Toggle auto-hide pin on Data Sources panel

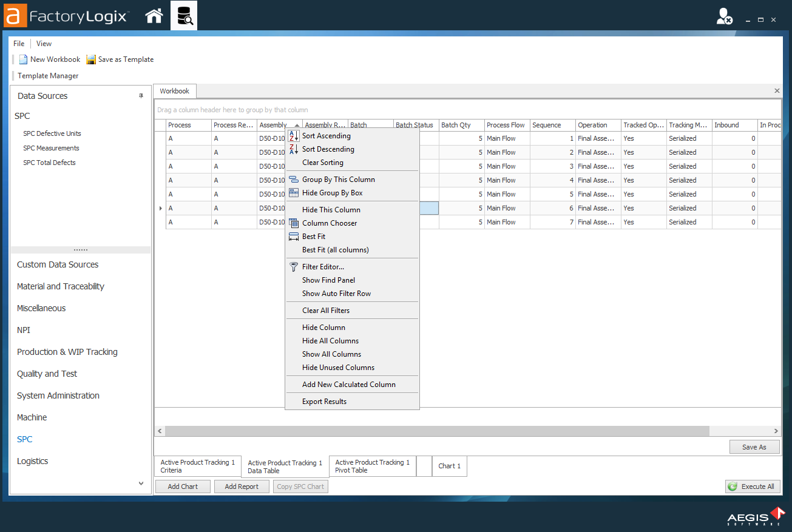(141, 95)
